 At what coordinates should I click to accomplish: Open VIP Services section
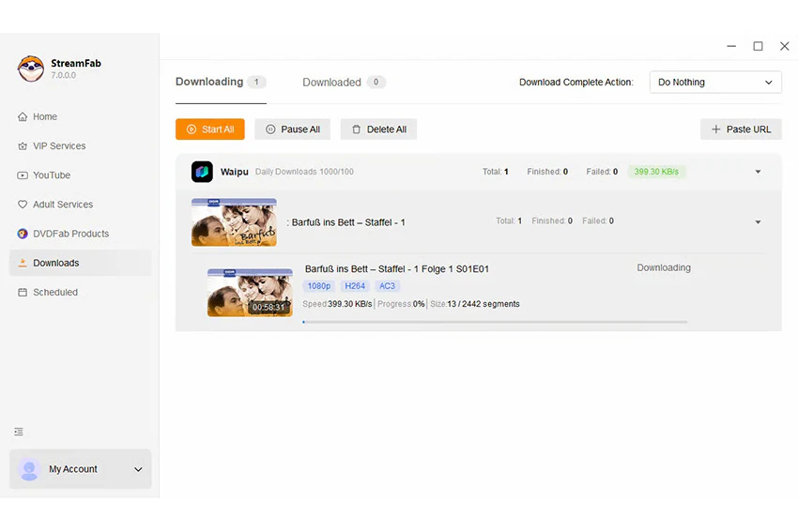52,146
